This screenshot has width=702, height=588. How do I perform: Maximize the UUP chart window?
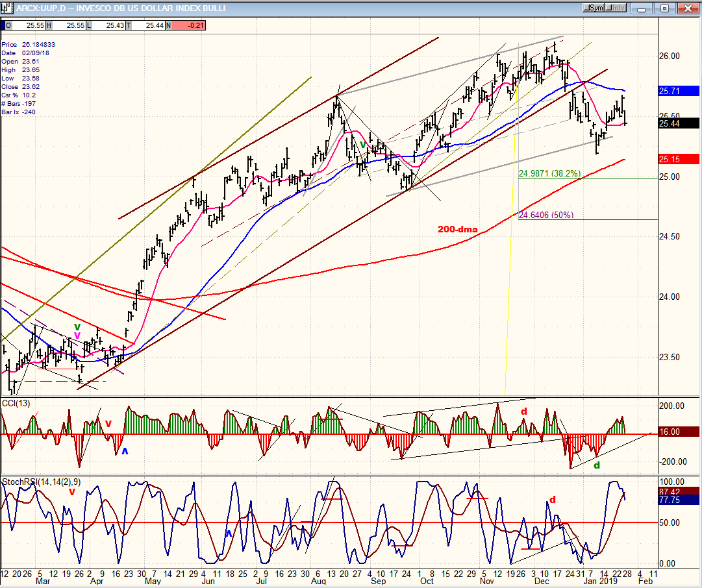pyautogui.click(x=665, y=8)
